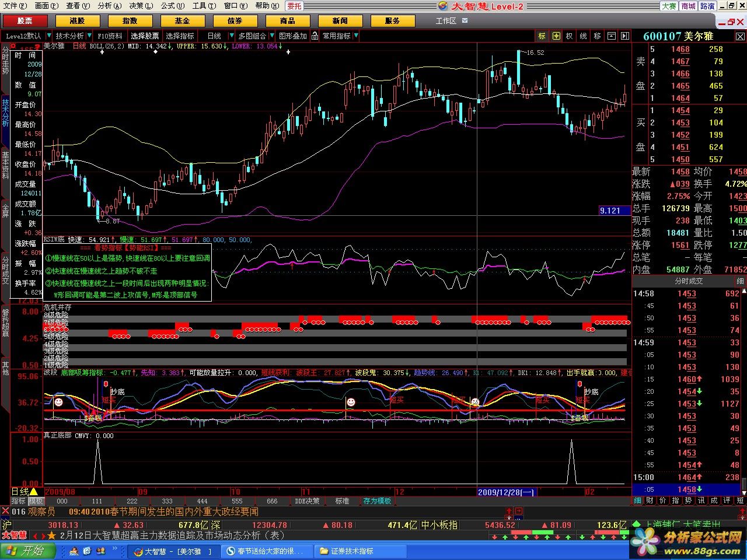Switch to 模板 tab at bottom
Image resolution: width=747 pixels, height=560 pixels.
(36, 501)
